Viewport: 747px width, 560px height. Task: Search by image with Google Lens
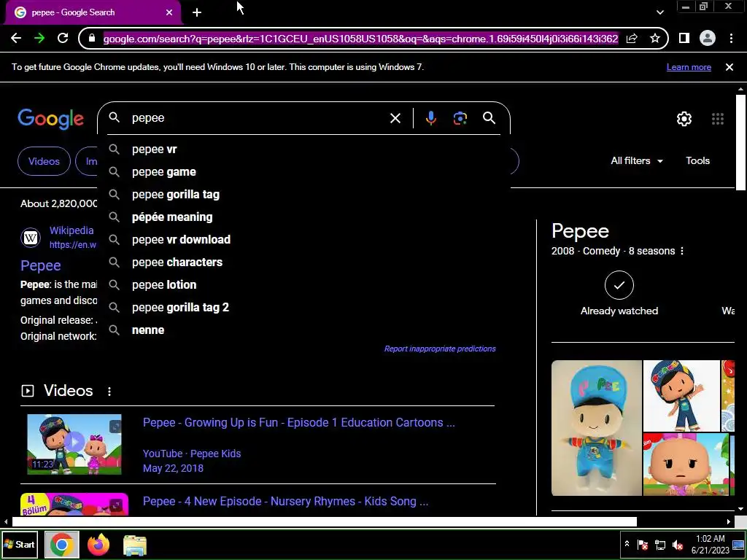(x=460, y=118)
